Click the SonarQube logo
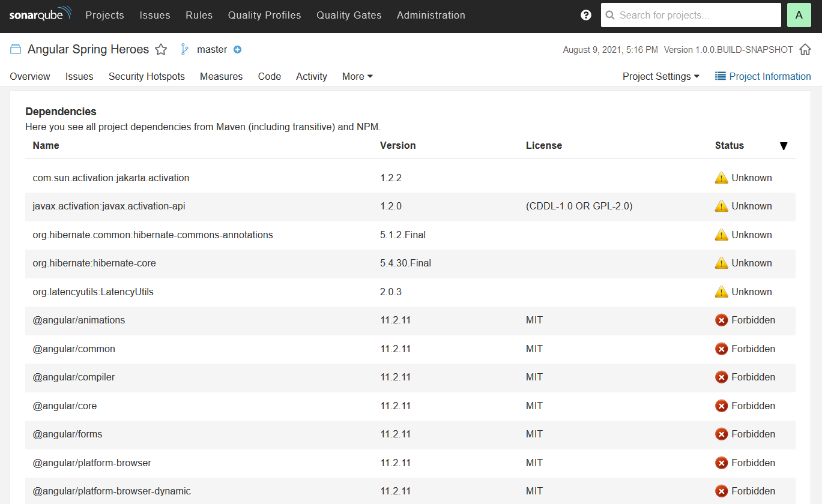 click(40, 14)
